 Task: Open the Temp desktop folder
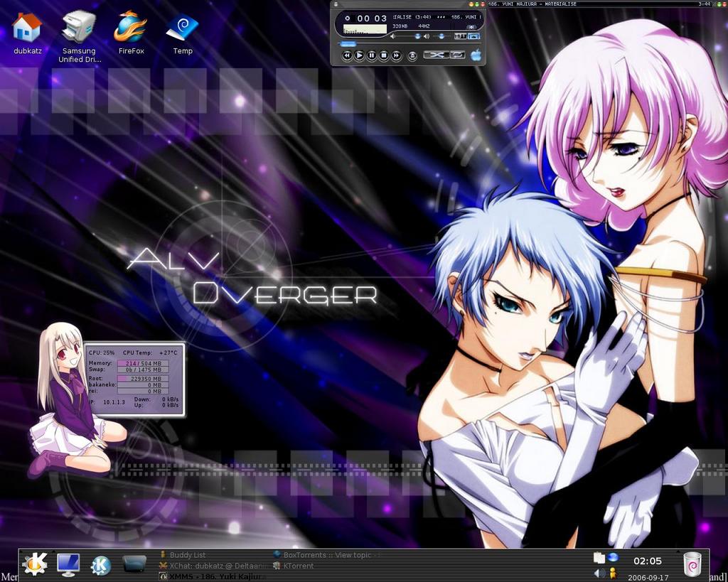pyautogui.click(x=183, y=33)
